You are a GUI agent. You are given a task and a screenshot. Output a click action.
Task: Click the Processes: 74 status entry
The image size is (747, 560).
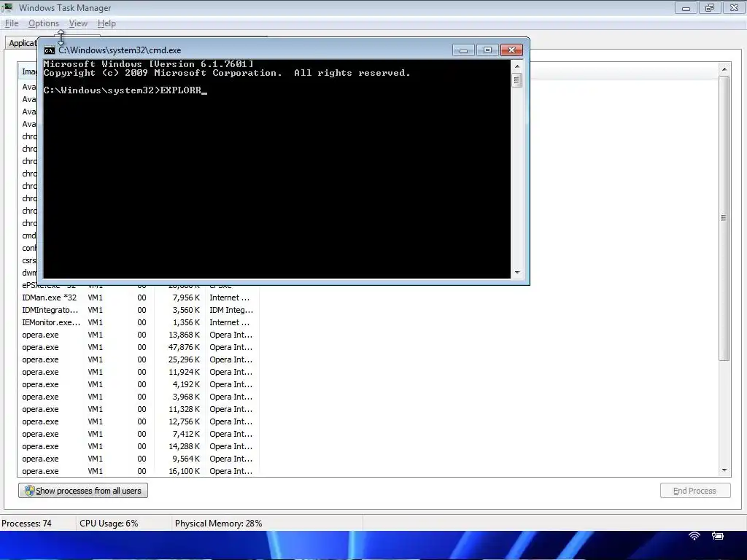point(26,524)
